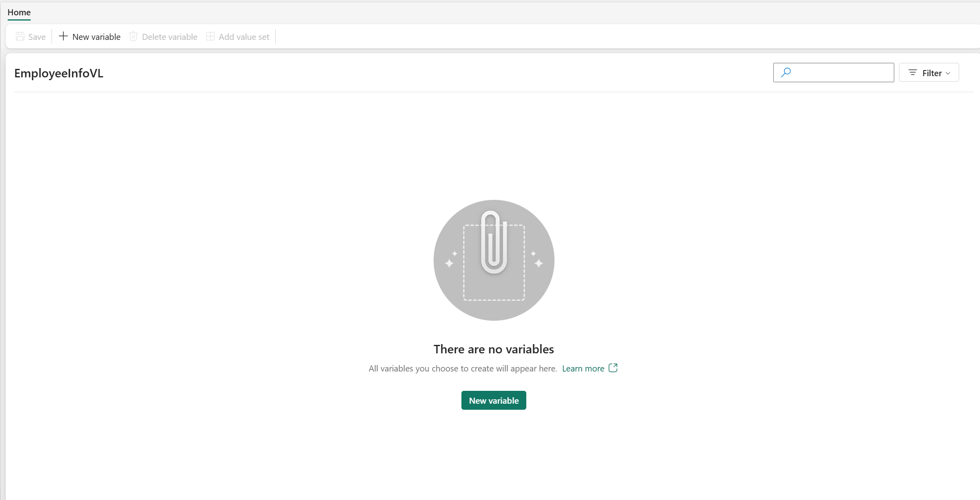Screen dimensions: 980x500
Task: Open the Filter dropdown
Action: point(929,73)
